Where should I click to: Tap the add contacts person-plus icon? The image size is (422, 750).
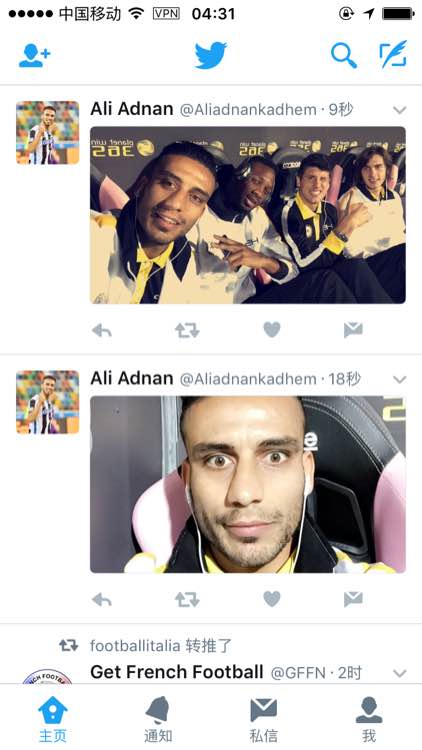[34, 56]
